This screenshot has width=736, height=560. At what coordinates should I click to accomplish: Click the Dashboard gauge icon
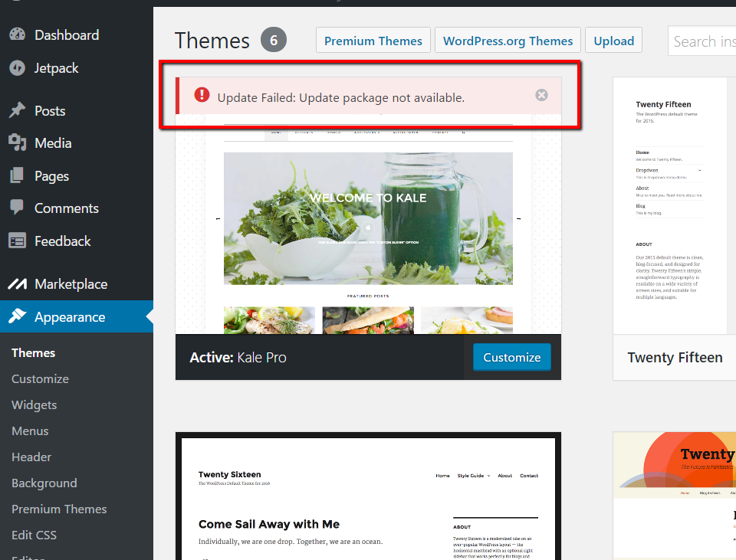pyautogui.click(x=18, y=34)
